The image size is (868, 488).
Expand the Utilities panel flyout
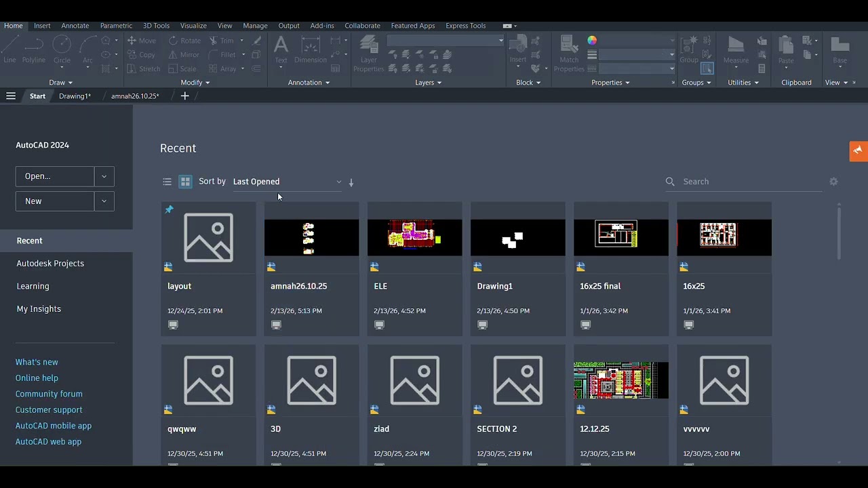tap(743, 83)
